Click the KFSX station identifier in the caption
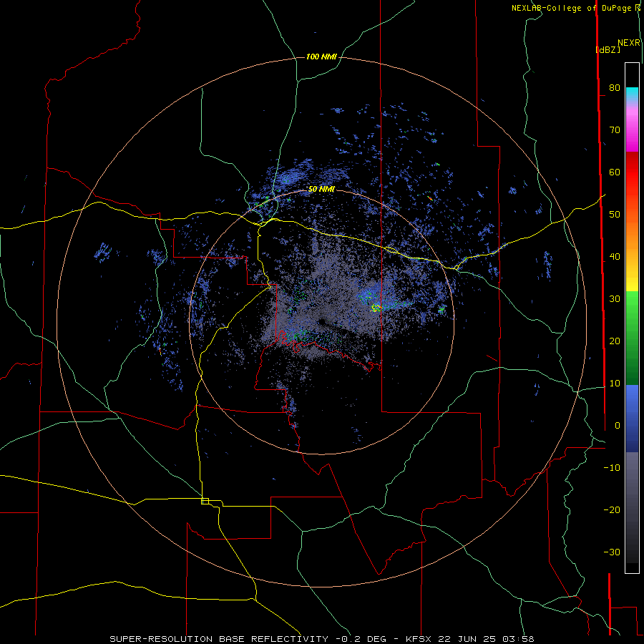The image size is (644, 644). coord(417,639)
